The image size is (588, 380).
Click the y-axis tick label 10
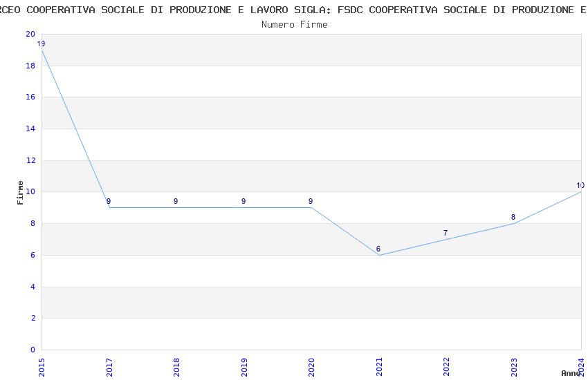[x=30, y=191]
